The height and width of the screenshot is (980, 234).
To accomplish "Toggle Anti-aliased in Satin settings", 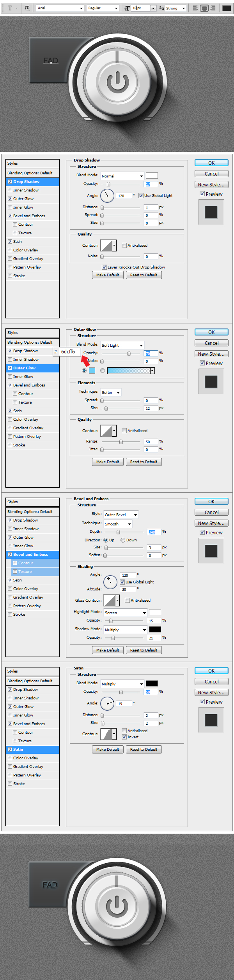I will pos(124,731).
